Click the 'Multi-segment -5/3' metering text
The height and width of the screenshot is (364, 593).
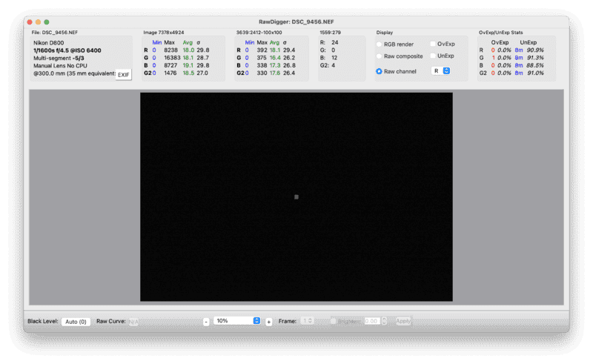click(59, 58)
